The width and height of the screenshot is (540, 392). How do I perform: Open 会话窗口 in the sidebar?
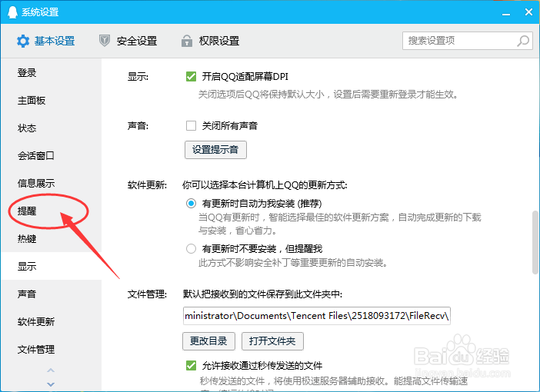click(x=52, y=155)
